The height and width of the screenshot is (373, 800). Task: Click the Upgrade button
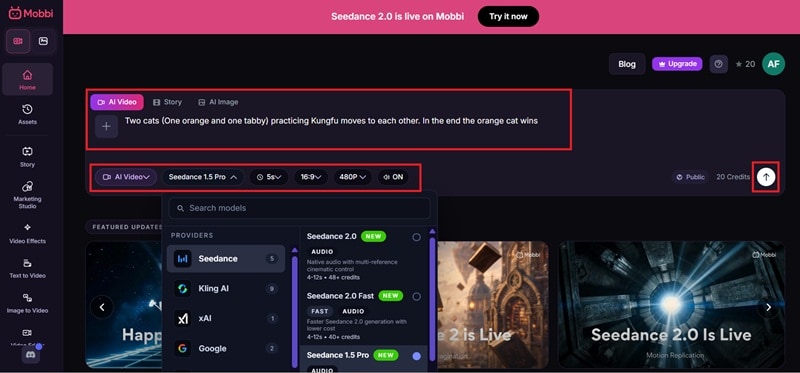677,64
